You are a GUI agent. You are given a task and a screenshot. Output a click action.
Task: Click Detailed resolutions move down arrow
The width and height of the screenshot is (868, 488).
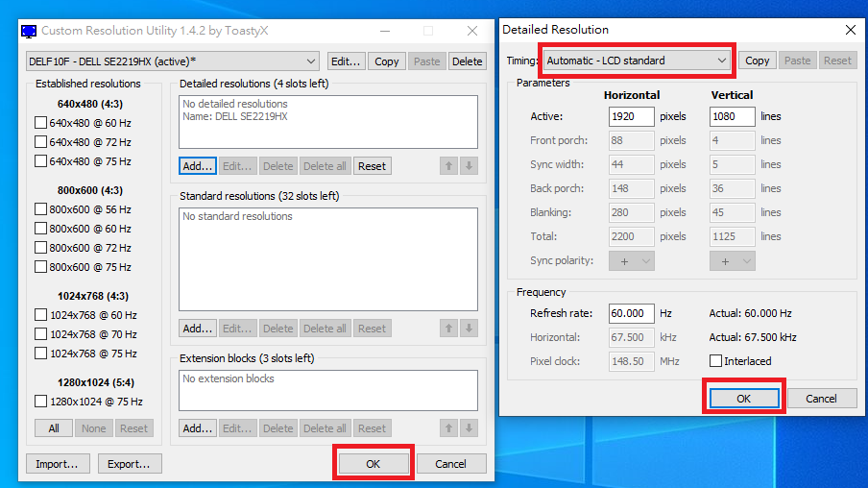[x=469, y=165]
